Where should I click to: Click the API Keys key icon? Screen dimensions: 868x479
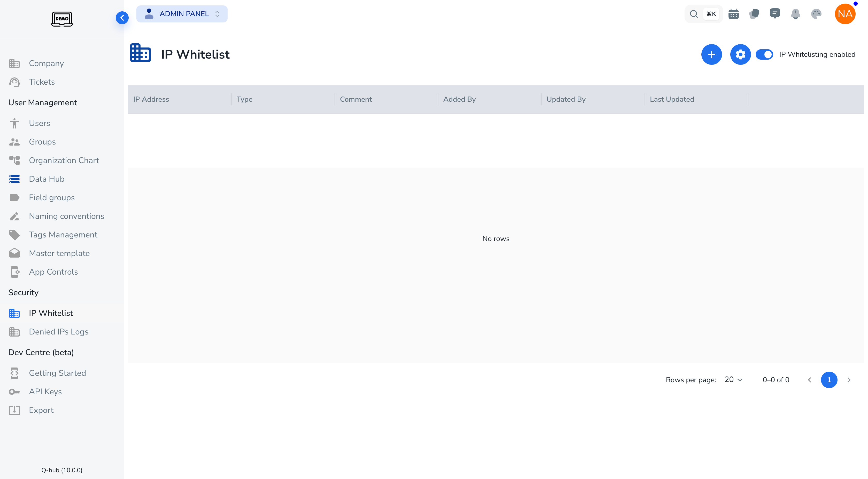click(14, 392)
